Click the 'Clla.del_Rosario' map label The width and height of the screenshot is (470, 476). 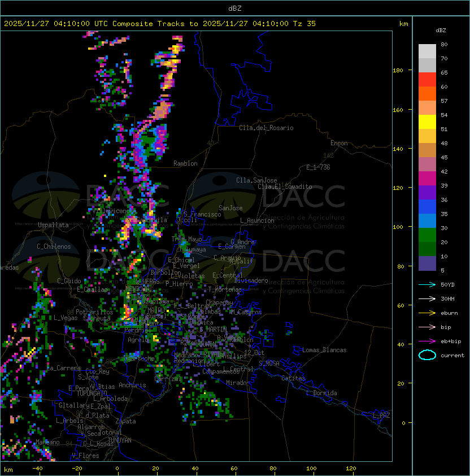[266, 128]
